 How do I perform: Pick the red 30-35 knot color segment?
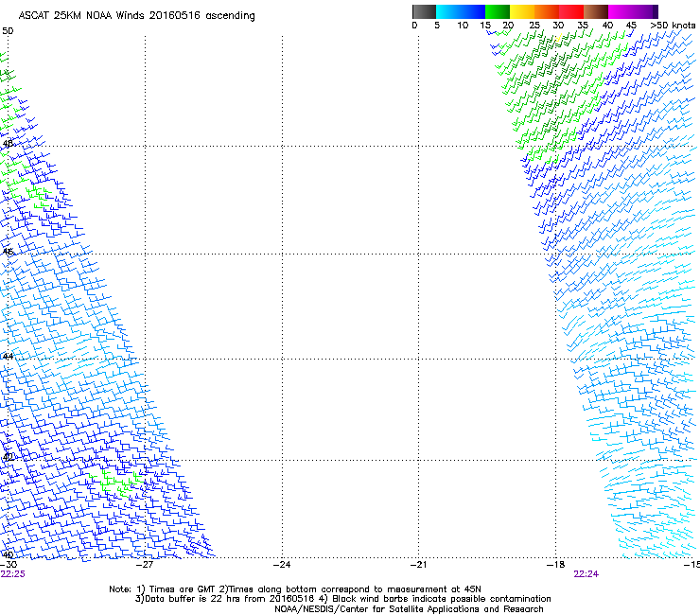click(x=571, y=11)
